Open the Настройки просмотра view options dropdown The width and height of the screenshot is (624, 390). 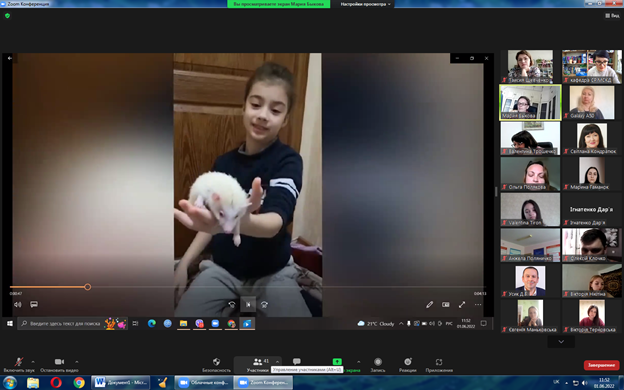[x=365, y=4]
